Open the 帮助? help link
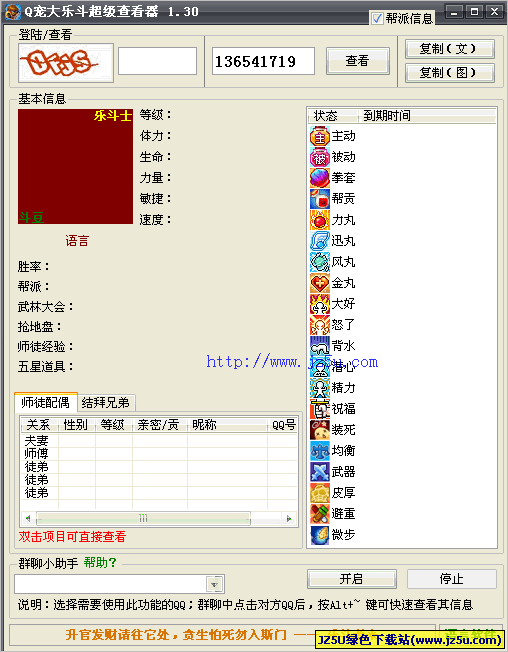The height and width of the screenshot is (652, 508). (100, 563)
